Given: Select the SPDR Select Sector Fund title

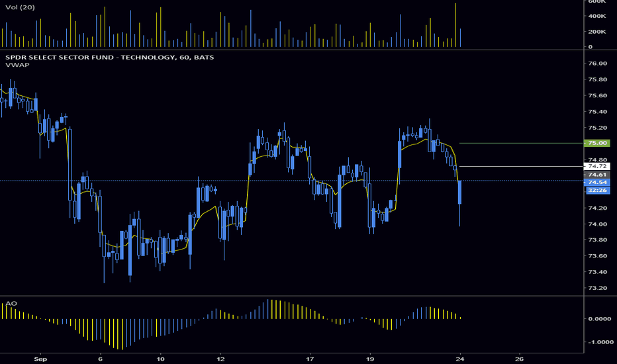Looking at the screenshot, I should pyautogui.click(x=109, y=58).
